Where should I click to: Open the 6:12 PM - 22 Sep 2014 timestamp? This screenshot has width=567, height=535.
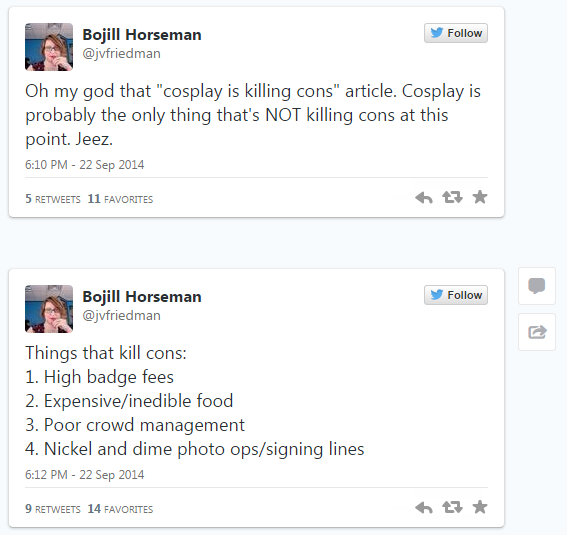85,475
